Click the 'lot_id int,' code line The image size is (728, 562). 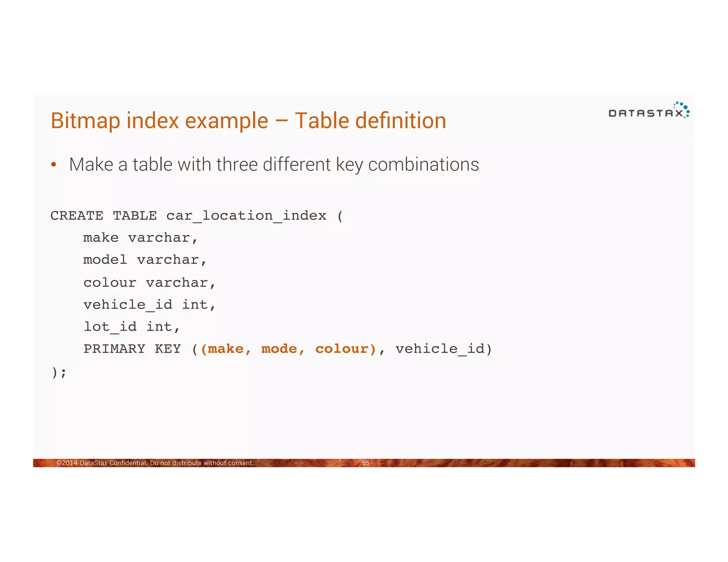coord(132,327)
